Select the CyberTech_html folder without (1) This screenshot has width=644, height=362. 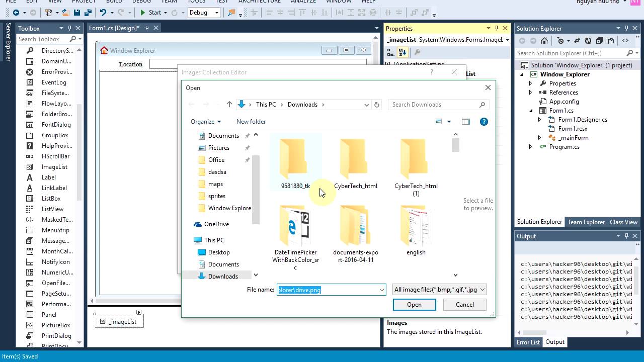355,164
